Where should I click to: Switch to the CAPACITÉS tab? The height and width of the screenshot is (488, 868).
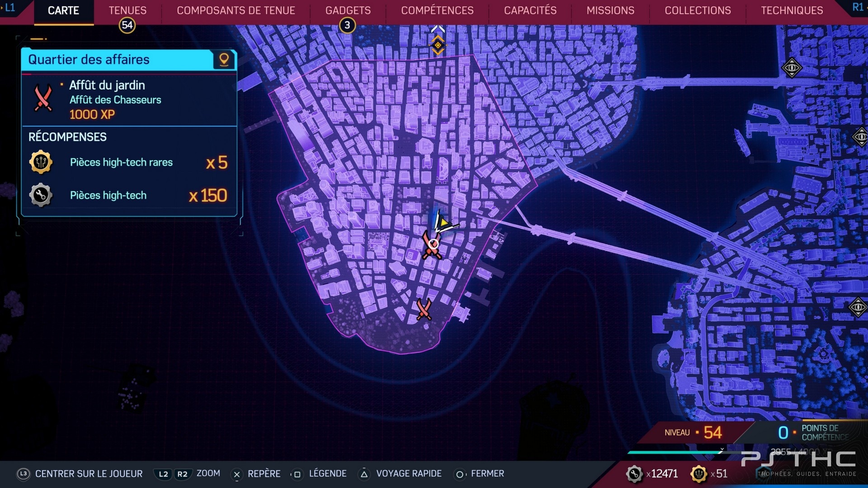pos(530,10)
